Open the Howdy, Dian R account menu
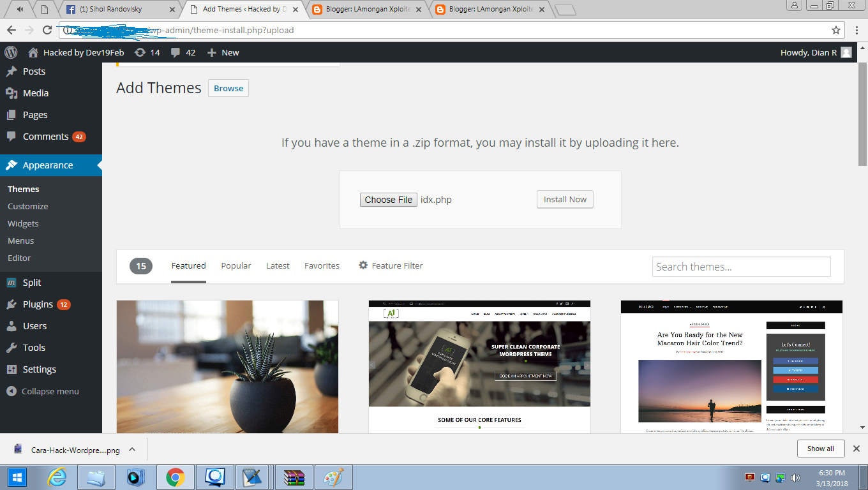Screen dimensions: 868x490 [x=811, y=52]
